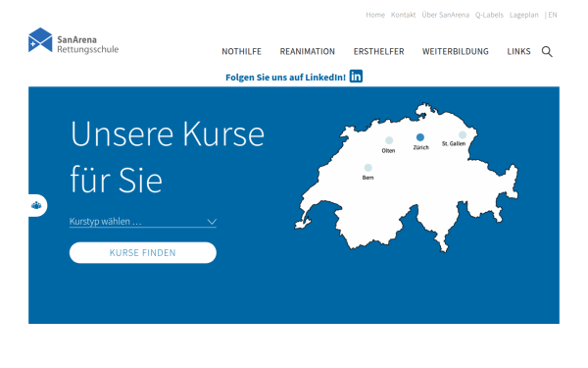Click the Olten label on the map
Image resolution: width=588 pixels, height=368 pixels.
[388, 150]
